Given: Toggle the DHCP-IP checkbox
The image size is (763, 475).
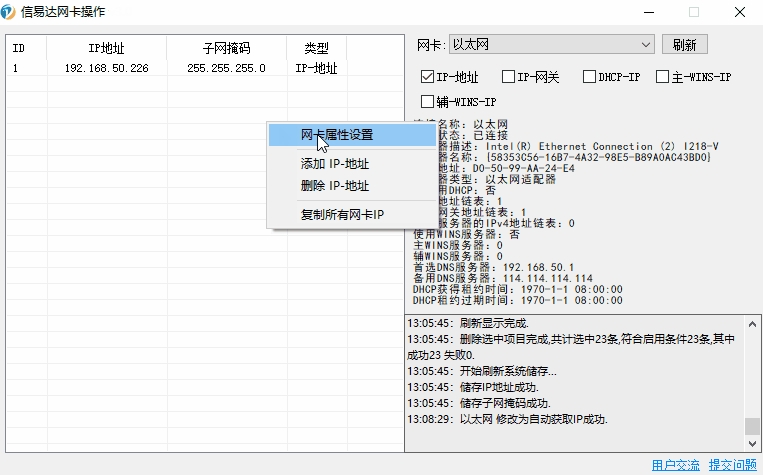Looking at the screenshot, I should point(590,77).
